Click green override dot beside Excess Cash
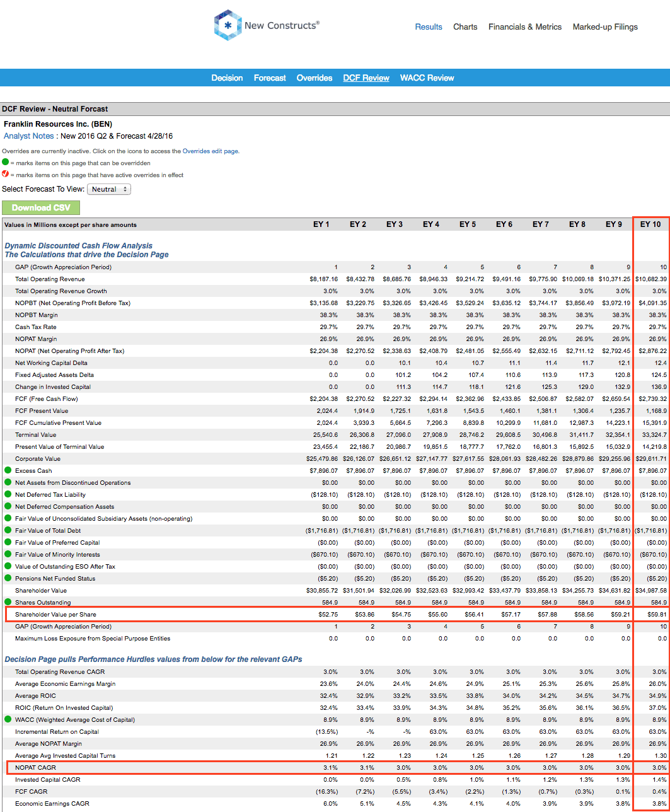670x812 pixels. tap(8, 470)
